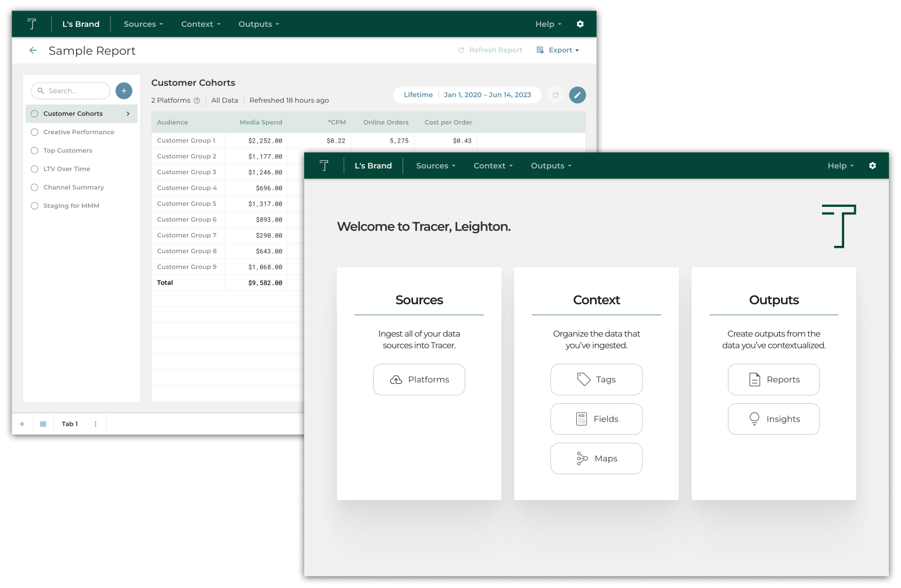
Task: Add a new tab with the bottom plus icon
Action: (x=22, y=424)
